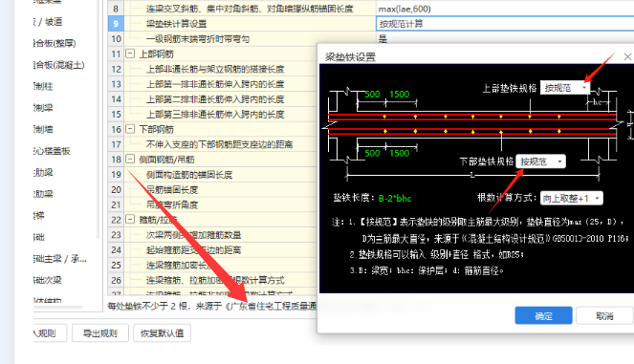634x364 pixels.
Task: Click the 取消 button
Action: [x=604, y=315]
